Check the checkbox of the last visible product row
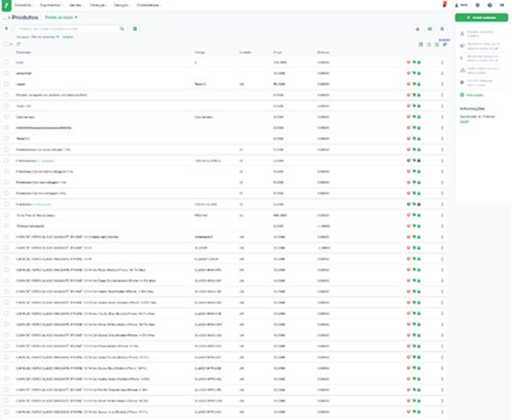512x420 pixels. tap(6, 412)
